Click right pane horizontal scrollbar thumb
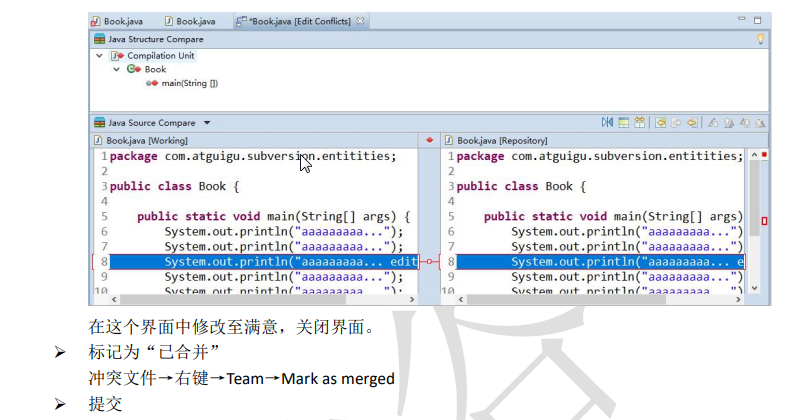The width and height of the screenshot is (791, 420). click(567, 299)
